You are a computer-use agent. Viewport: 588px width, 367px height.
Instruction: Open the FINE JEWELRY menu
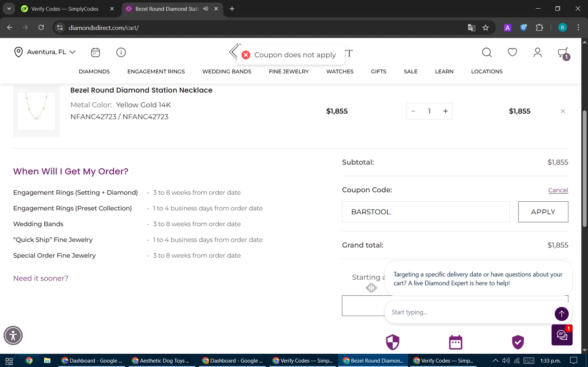tap(289, 71)
